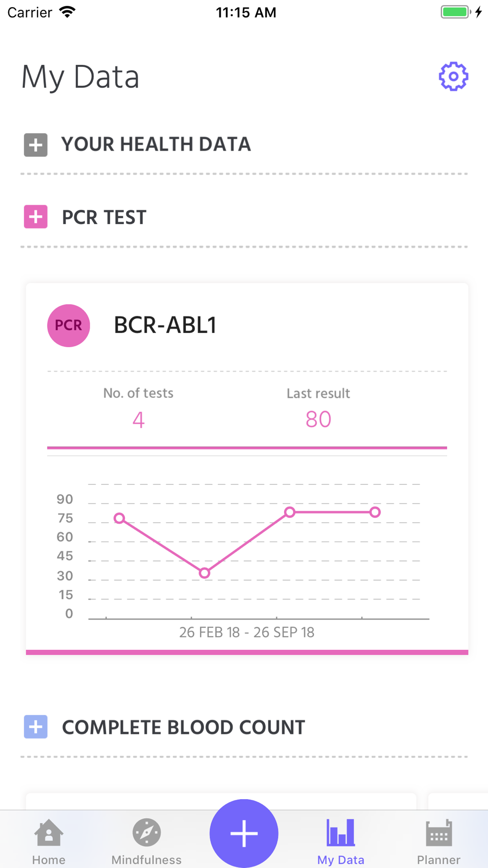This screenshot has width=488, height=868.
Task: Switch to the Planner tab label
Action: [x=439, y=860]
